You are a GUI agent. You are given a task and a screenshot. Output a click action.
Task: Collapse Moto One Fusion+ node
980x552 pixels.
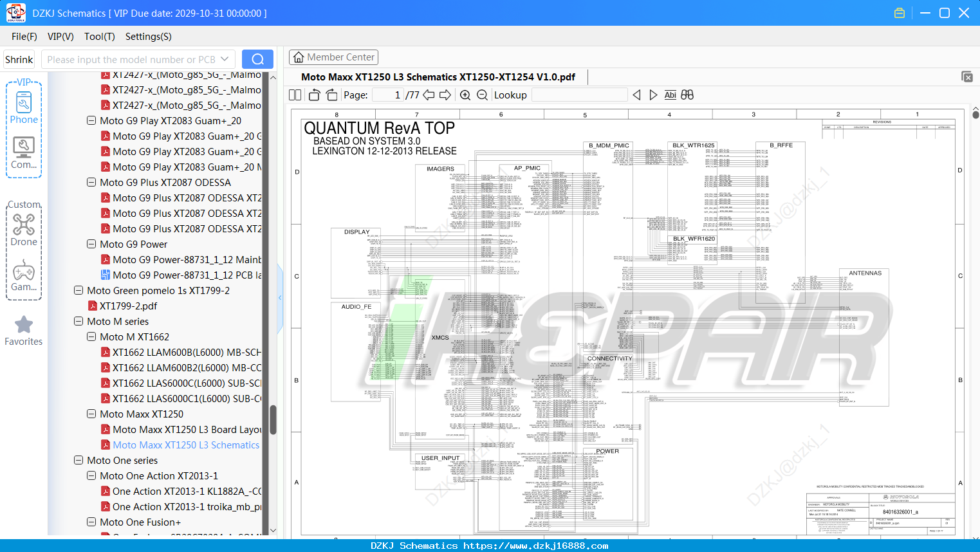(x=91, y=522)
